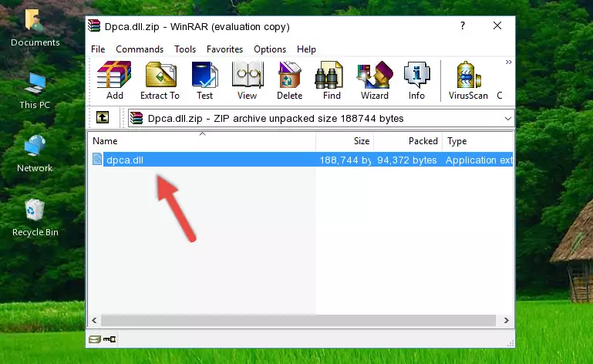Run the Test archive tool
Image resolution: width=593 pixels, height=364 pixels.
(x=204, y=81)
